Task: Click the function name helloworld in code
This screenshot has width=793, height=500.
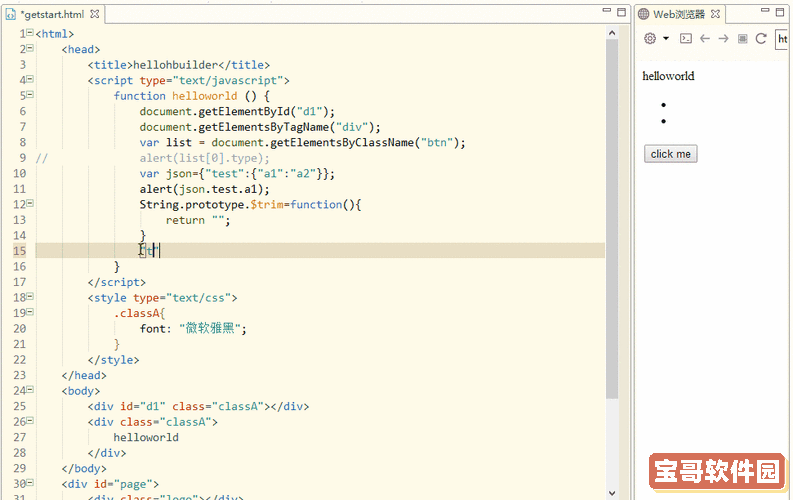Action: pos(204,96)
